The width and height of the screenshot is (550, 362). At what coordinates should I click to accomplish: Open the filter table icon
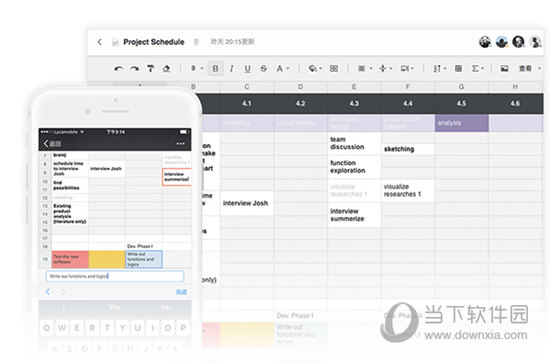pyautogui.click(x=458, y=68)
